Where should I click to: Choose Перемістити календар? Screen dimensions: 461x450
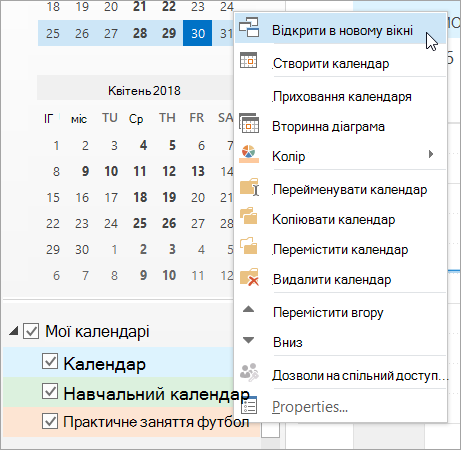pos(340,249)
